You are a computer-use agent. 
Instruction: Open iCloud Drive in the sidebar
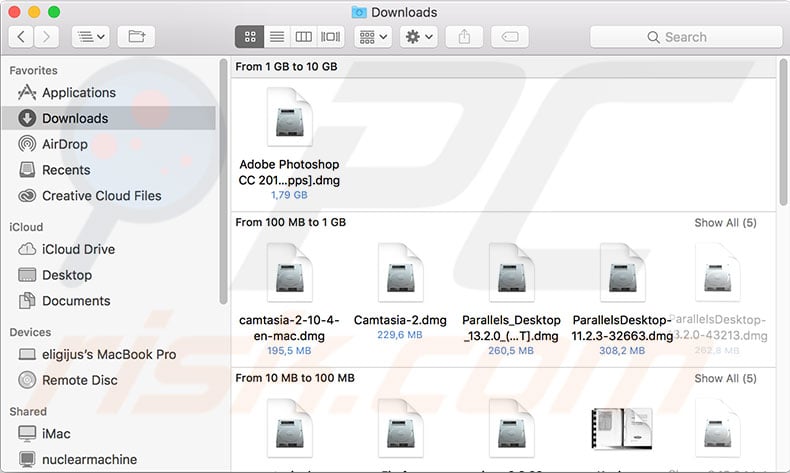109,249
